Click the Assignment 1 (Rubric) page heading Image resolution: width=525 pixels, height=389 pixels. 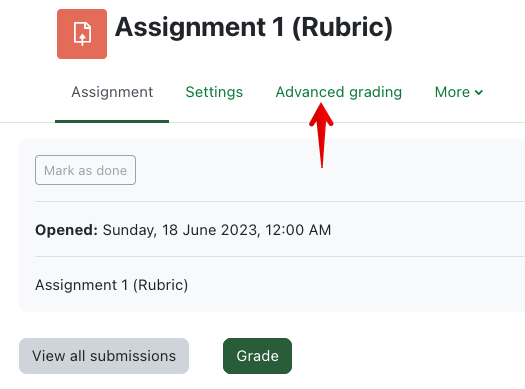[x=254, y=27]
